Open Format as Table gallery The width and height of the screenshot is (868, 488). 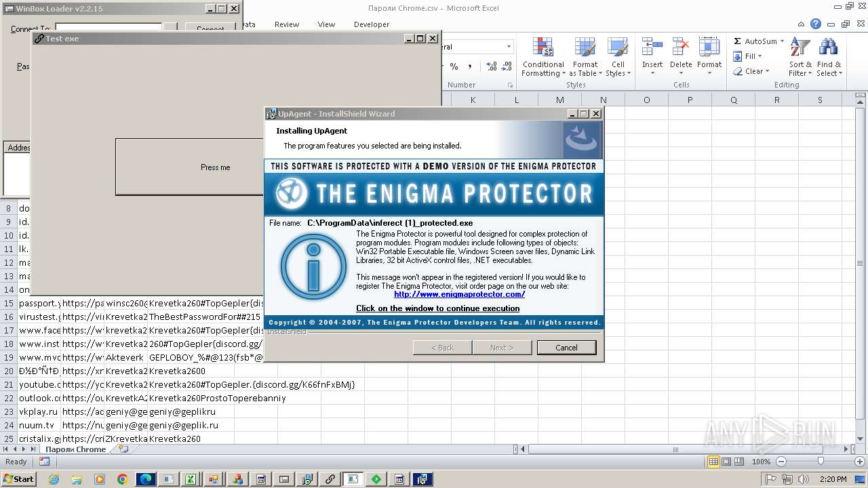(585, 58)
